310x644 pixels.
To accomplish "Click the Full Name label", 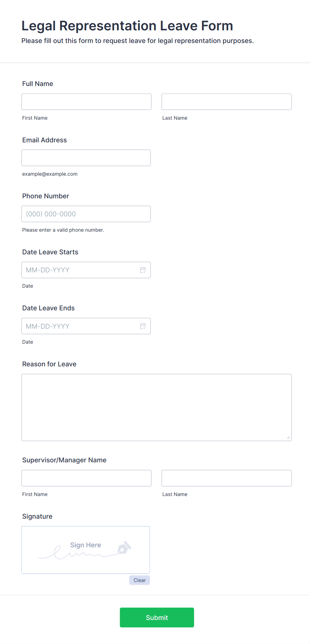I will pyautogui.click(x=38, y=84).
